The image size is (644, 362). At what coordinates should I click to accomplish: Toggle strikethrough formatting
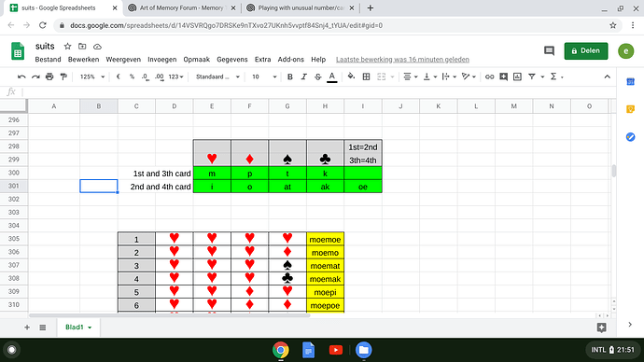point(317,77)
